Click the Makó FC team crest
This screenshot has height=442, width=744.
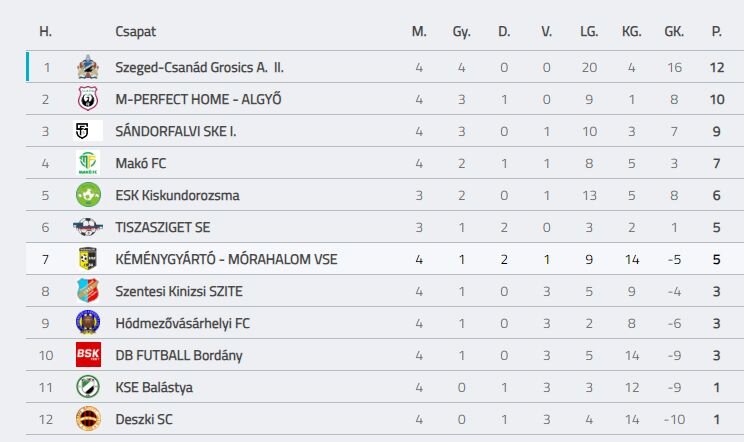pyautogui.click(x=88, y=163)
